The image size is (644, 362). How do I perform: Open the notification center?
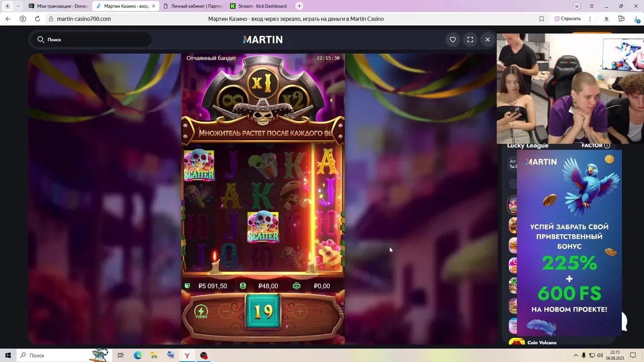633,355
